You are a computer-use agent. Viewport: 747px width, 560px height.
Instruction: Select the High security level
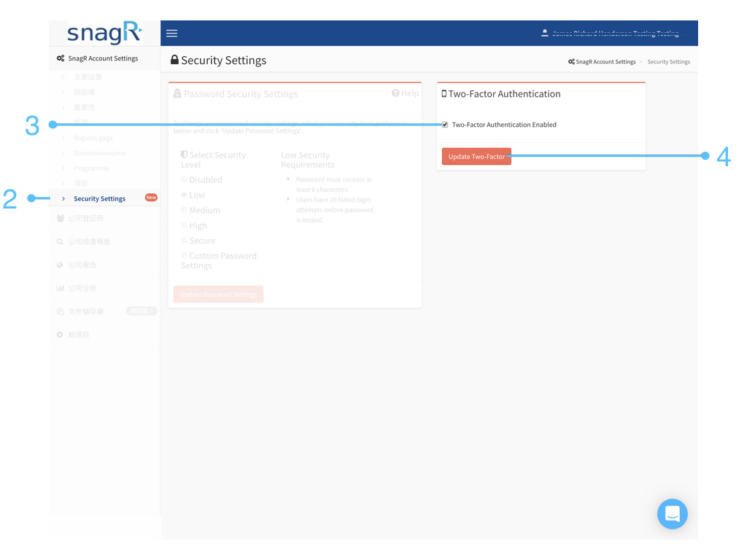click(184, 225)
